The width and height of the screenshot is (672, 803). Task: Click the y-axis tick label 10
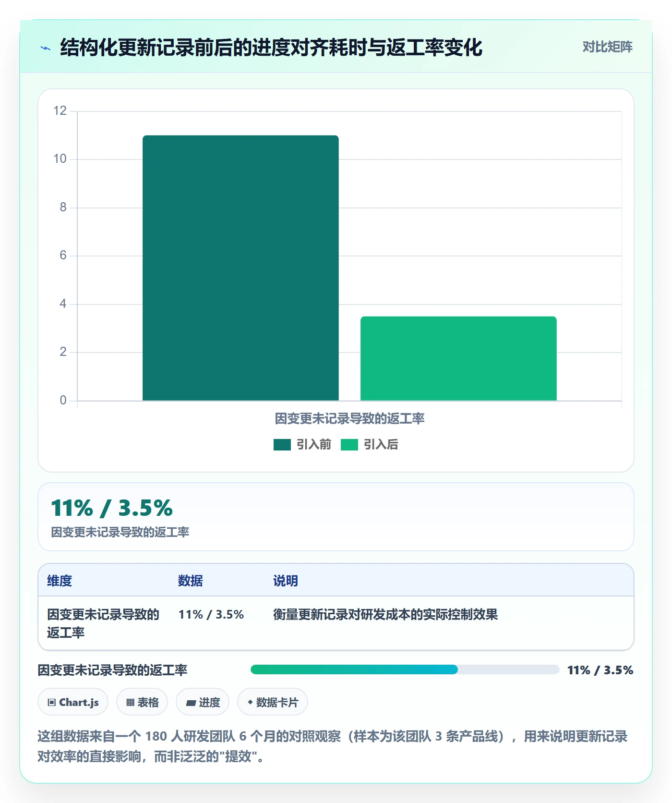[x=60, y=159]
